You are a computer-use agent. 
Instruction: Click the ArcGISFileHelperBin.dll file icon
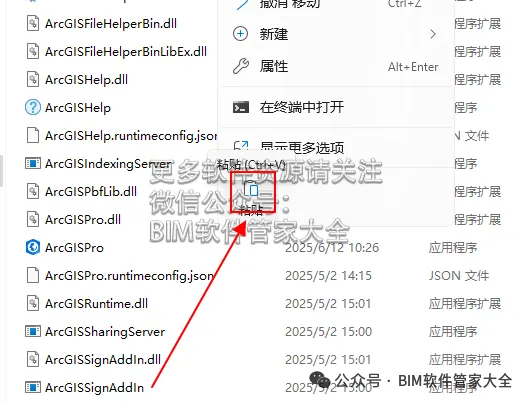[33, 24]
